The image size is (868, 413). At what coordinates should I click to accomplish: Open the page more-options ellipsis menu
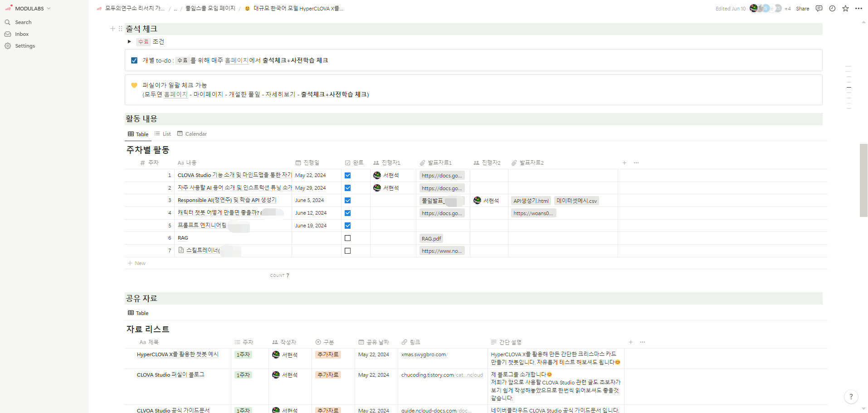pos(858,8)
